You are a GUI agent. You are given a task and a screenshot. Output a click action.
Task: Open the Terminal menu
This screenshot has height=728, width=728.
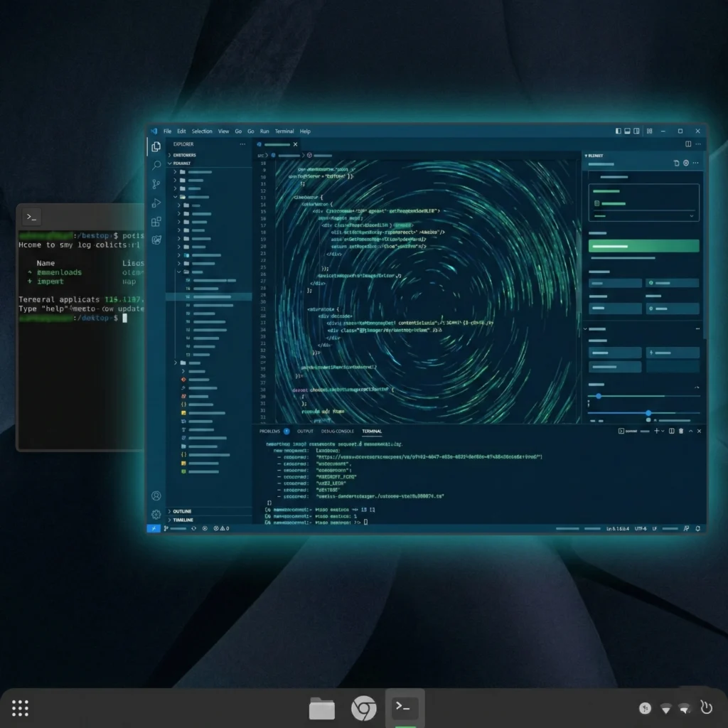pyautogui.click(x=284, y=132)
